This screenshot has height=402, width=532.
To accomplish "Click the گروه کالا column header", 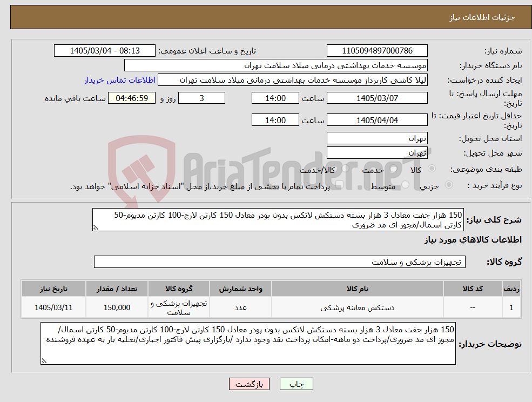I will [x=178, y=289].
